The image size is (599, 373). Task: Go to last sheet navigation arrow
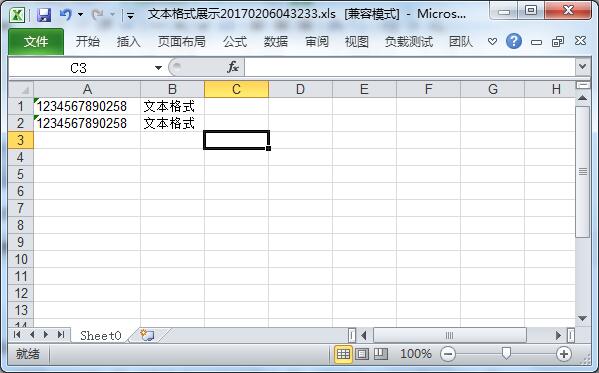tap(61, 335)
